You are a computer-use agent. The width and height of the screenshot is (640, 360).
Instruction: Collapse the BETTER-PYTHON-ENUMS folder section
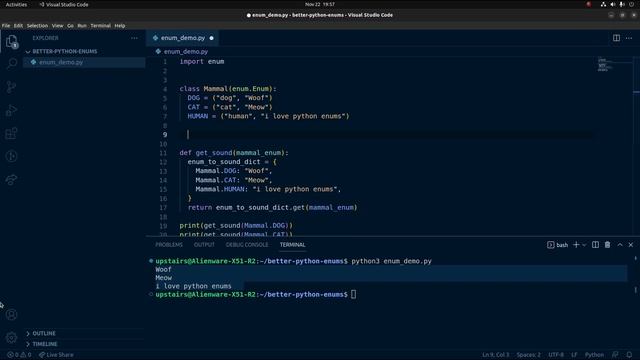64,51
